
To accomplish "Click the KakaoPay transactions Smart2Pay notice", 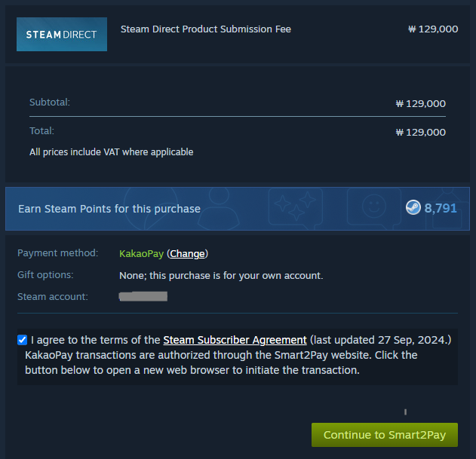I will pyautogui.click(x=221, y=363).
